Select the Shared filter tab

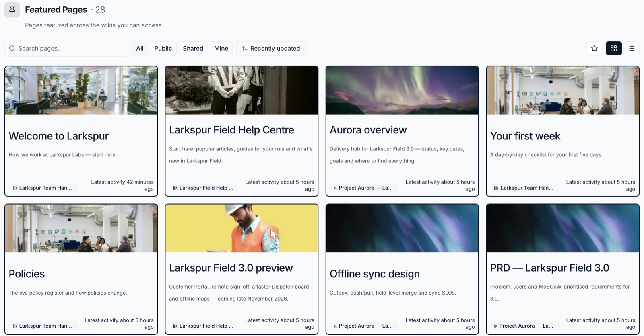(x=193, y=49)
